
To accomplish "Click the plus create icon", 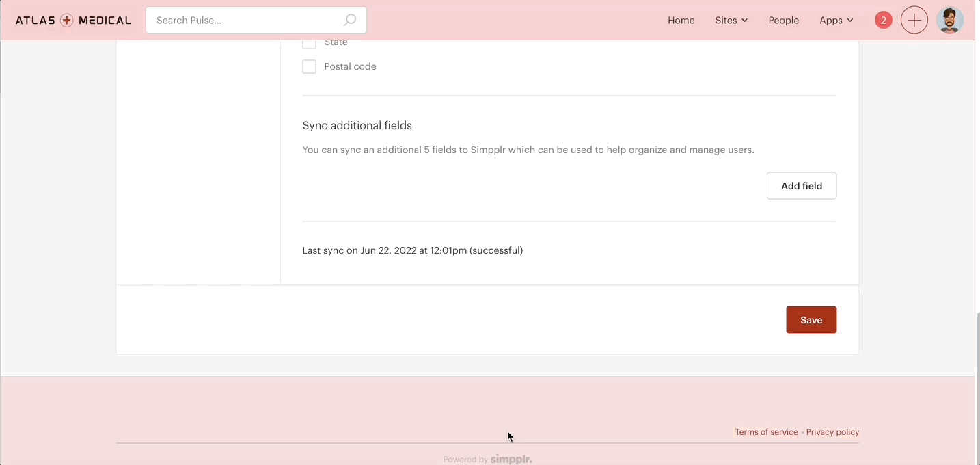I will (914, 21).
